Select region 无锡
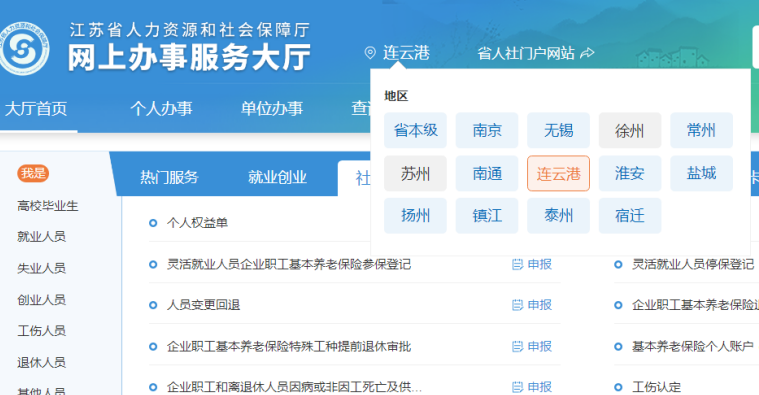Viewport: 759px width, 395px height. pyautogui.click(x=558, y=130)
